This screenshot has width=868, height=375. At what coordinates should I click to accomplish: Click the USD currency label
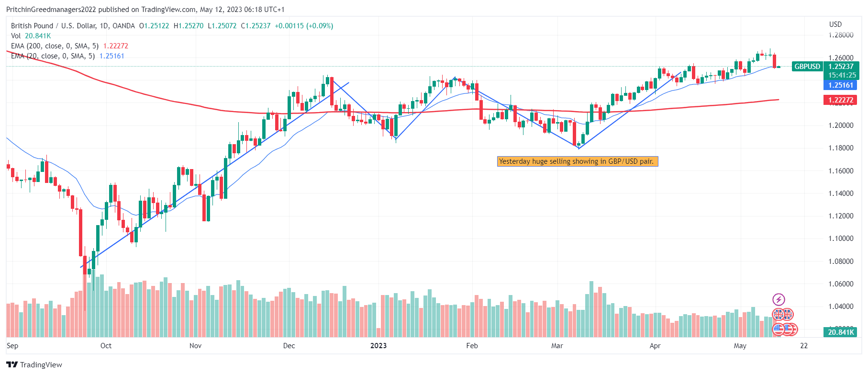835,24
